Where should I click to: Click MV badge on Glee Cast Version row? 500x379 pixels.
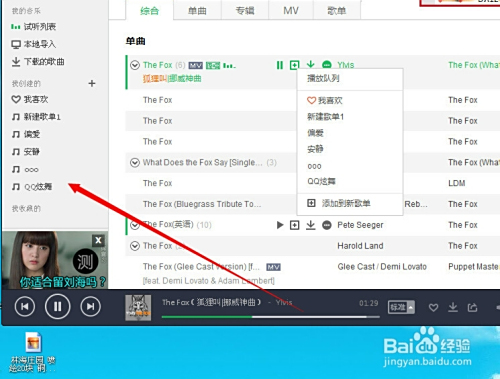coord(273,267)
